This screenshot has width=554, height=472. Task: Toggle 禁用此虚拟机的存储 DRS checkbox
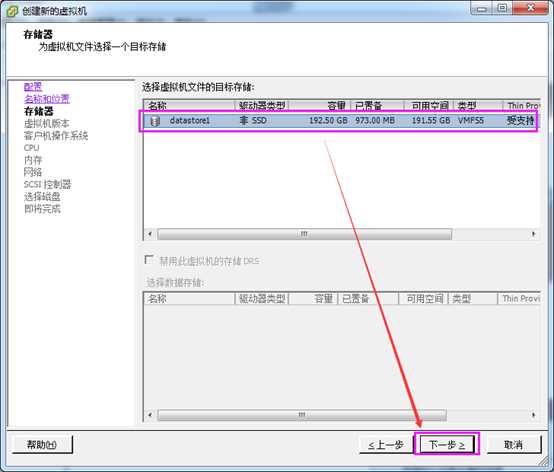(x=149, y=260)
